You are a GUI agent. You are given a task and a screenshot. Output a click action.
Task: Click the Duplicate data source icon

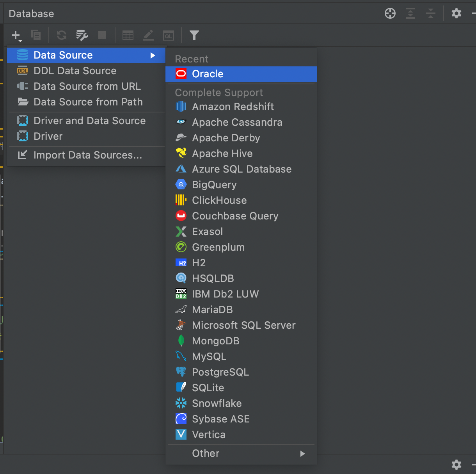coord(36,35)
